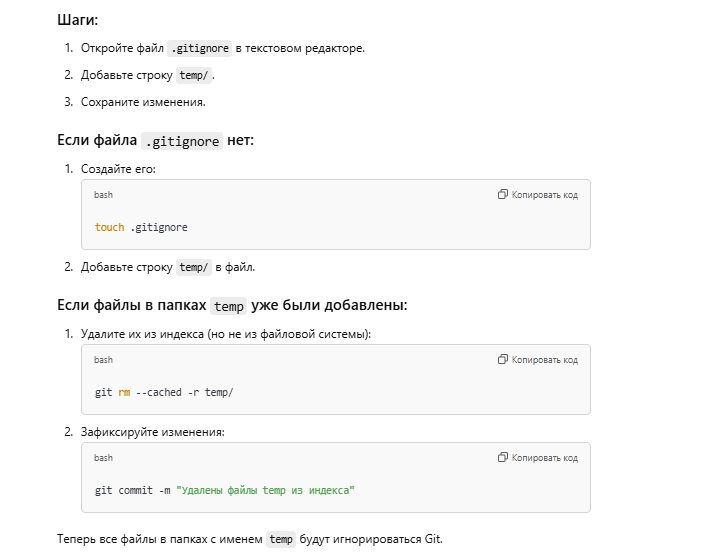Screen dimensions: 726x553
Task: Click the bash label above git commit command
Action: pyautogui.click(x=103, y=458)
